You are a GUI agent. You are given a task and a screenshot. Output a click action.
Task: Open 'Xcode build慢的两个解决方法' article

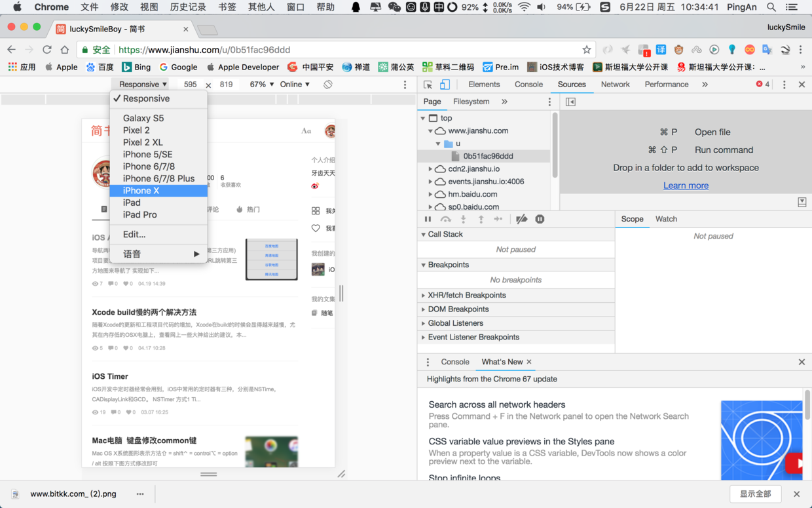click(x=144, y=313)
